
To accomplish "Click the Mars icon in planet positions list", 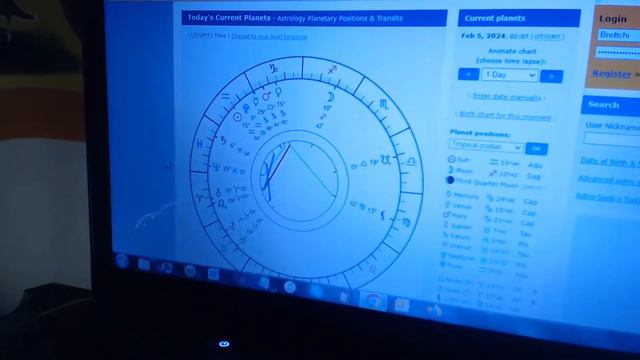I will pos(447,215).
